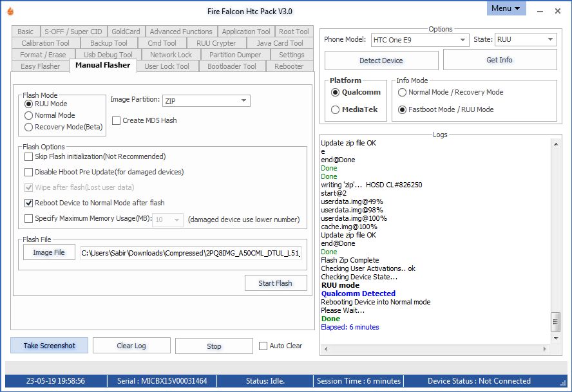Select Normal Mode flash mode

tap(50, 116)
